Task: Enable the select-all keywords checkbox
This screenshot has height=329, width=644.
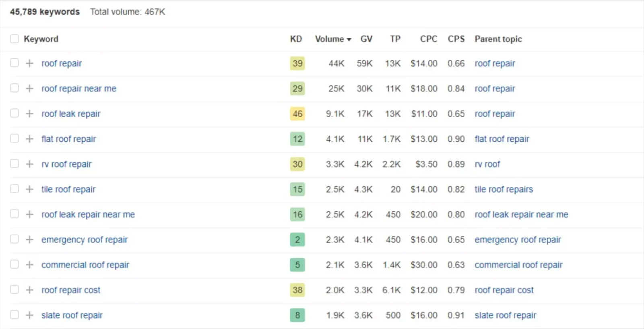Action: (14, 39)
